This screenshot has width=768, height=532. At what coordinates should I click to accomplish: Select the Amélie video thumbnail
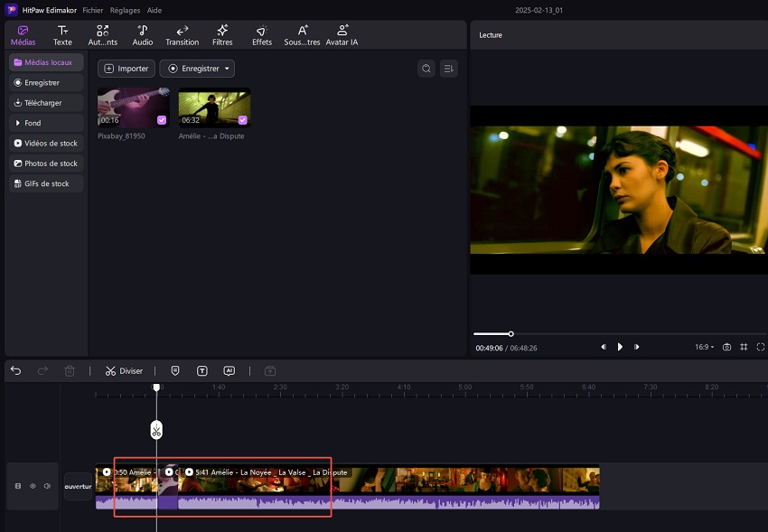click(x=214, y=107)
